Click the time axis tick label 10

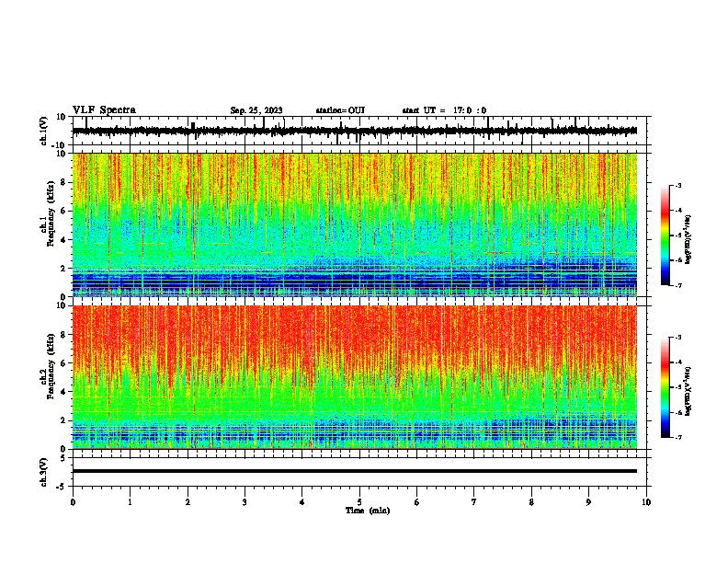click(646, 502)
